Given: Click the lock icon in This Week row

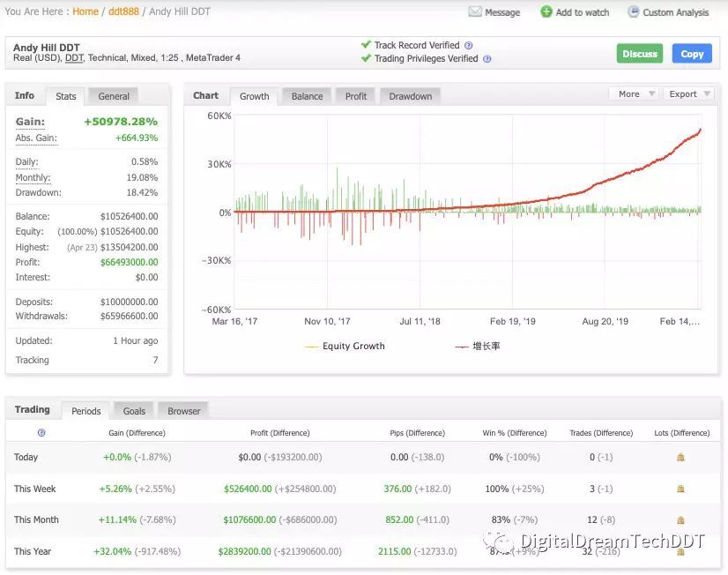Looking at the screenshot, I should pos(680,489).
